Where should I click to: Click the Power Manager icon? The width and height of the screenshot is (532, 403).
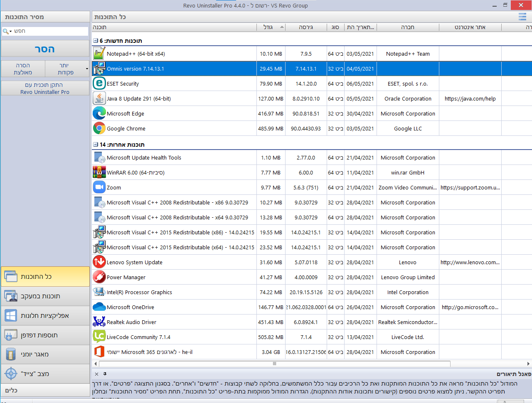99,277
